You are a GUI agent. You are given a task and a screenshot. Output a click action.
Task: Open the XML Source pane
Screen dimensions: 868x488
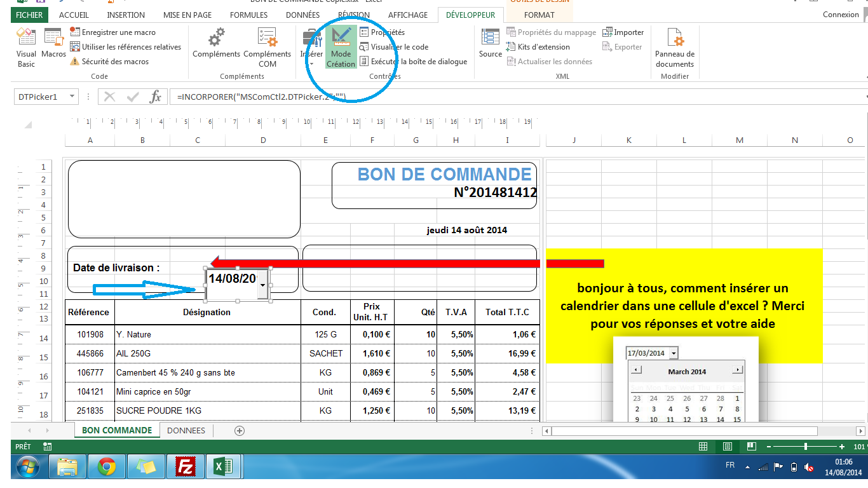pyautogui.click(x=491, y=43)
